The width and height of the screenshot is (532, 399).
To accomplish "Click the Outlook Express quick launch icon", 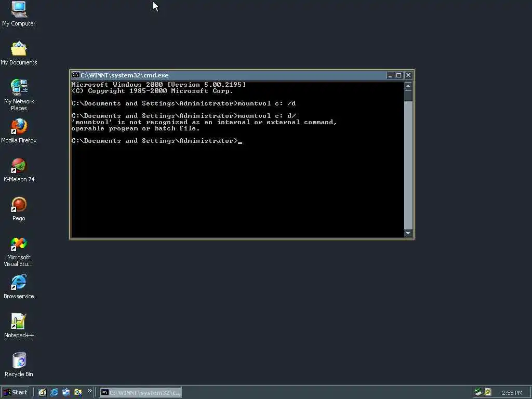I will click(x=66, y=392).
